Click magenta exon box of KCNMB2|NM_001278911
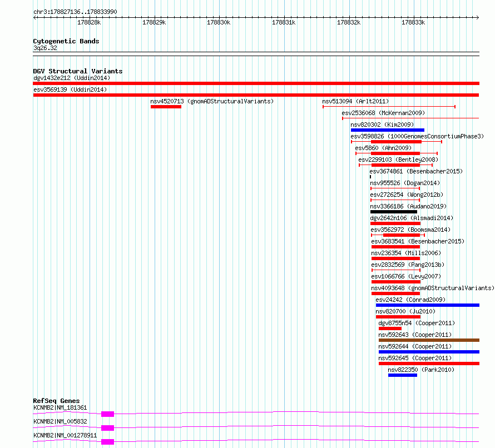 click(108, 442)
